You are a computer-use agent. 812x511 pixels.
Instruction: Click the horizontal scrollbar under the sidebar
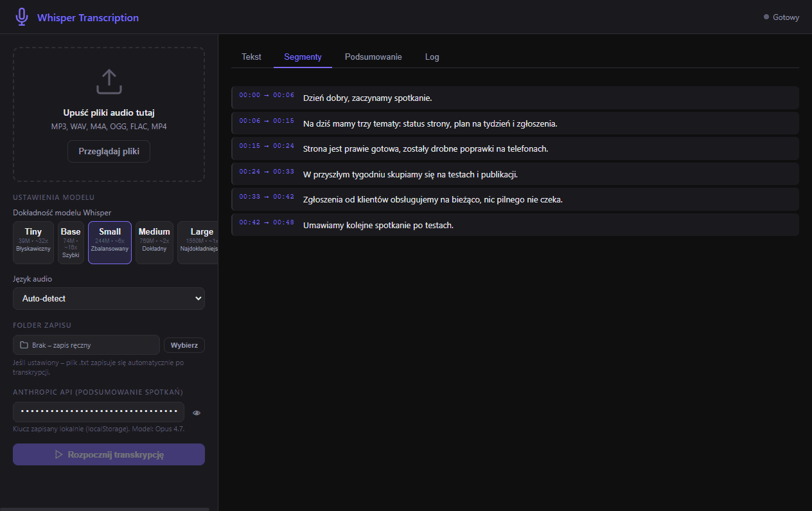pos(105,508)
